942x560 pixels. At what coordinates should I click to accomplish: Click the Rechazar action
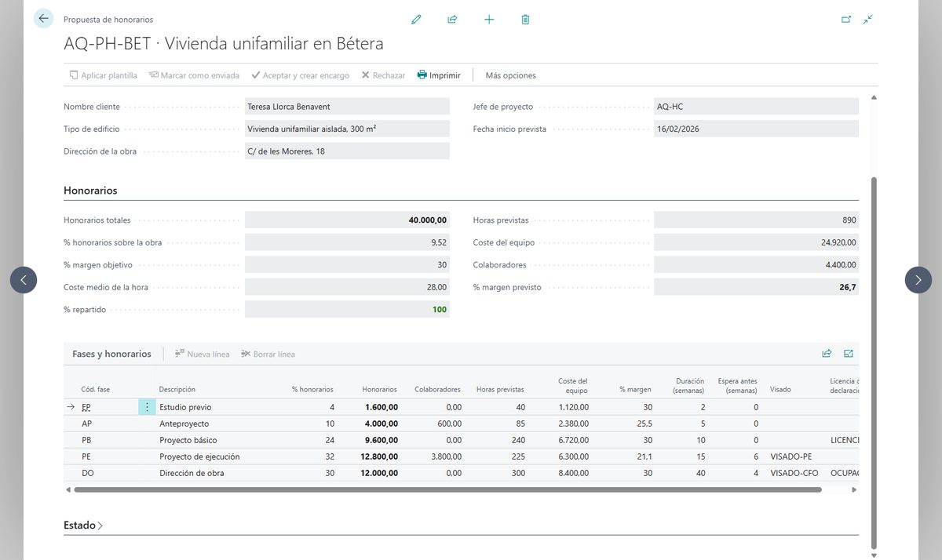[383, 75]
